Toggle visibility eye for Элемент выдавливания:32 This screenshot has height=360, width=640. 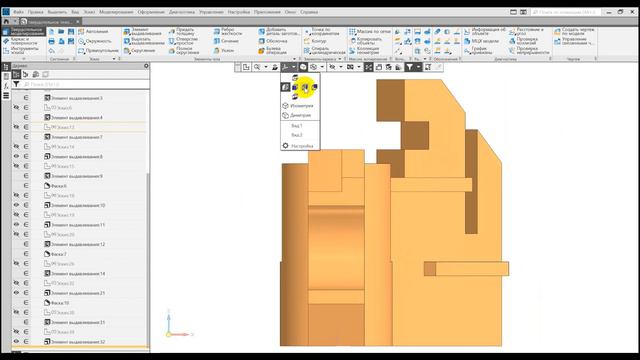(16, 342)
